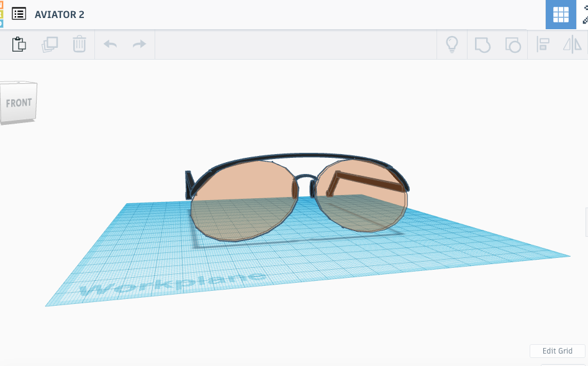The height and width of the screenshot is (366, 588).
Task: Click the Mirror flip icon
Action: tap(572, 45)
